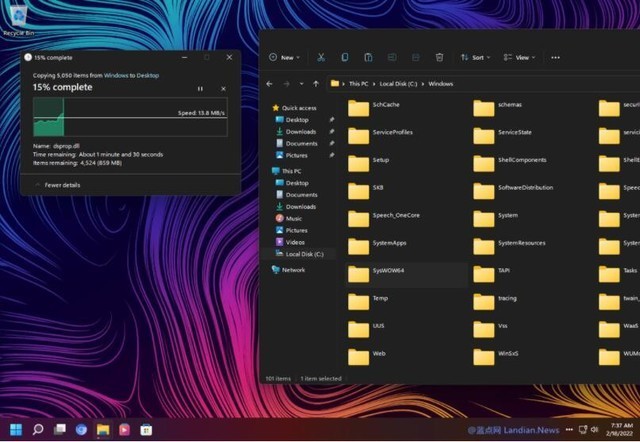
Task: Click the Cut scissors icon in toolbar
Action: click(321, 58)
